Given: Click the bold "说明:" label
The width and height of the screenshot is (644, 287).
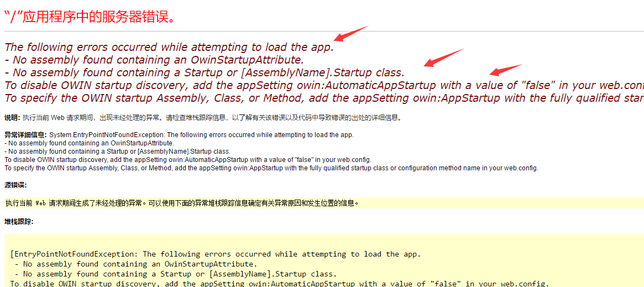Looking at the screenshot, I should (12, 118).
